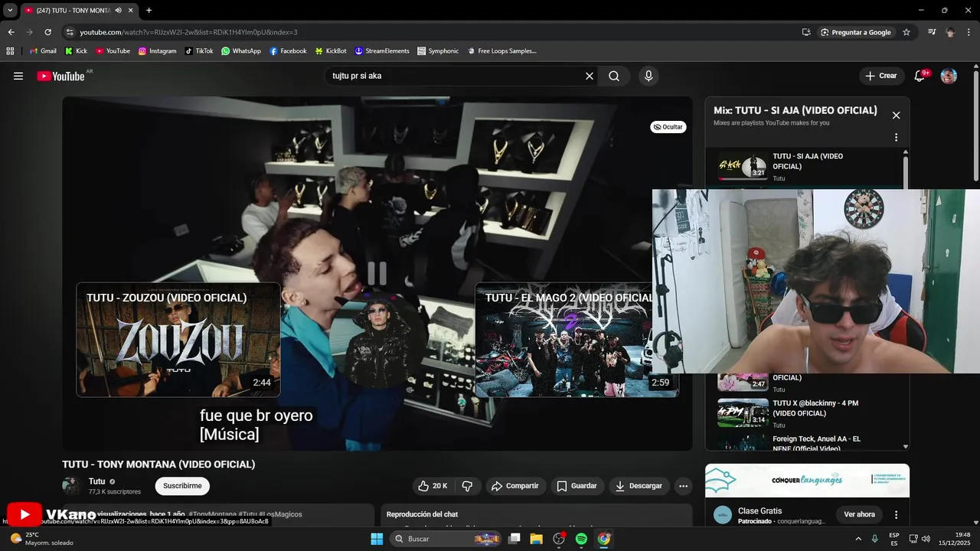Show hidden system tray icons
Image resolution: width=980 pixels, height=551 pixels.
pos(858,539)
